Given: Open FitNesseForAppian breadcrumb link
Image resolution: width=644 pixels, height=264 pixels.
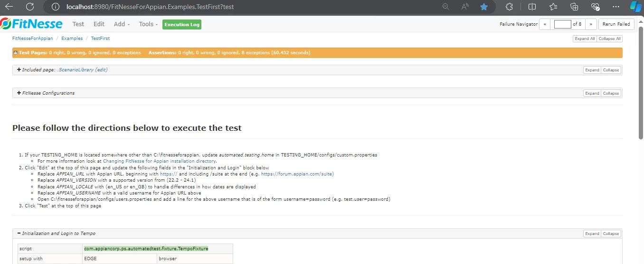Looking at the screenshot, I should click(33, 39).
